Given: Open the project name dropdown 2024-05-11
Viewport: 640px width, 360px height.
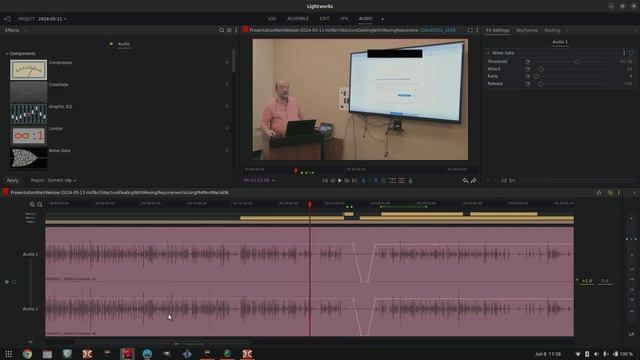Looking at the screenshot, I should tap(53, 19).
